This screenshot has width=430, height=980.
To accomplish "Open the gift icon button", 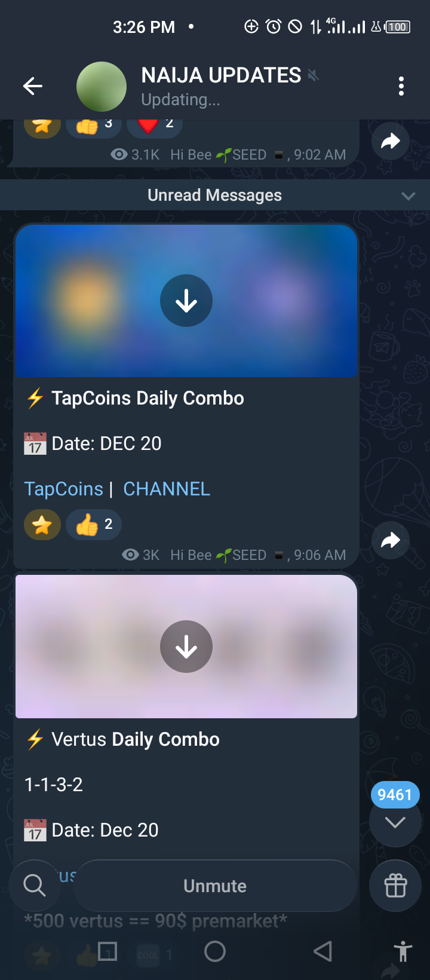I will (395, 886).
